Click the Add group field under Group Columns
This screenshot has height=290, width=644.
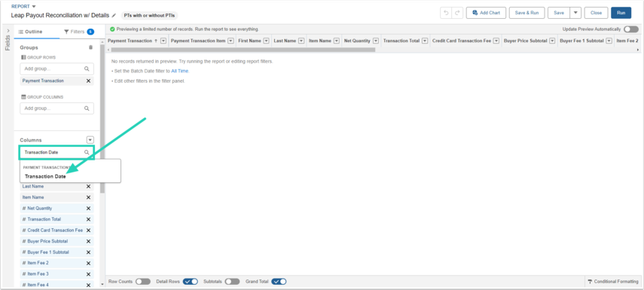[56, 108]
